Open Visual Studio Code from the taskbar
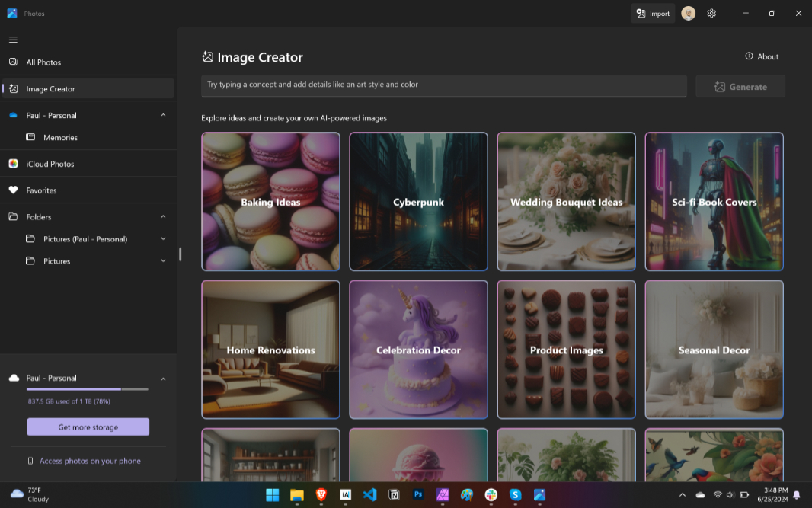The width and height of the screenshot is (812, 508). point(369,495)
